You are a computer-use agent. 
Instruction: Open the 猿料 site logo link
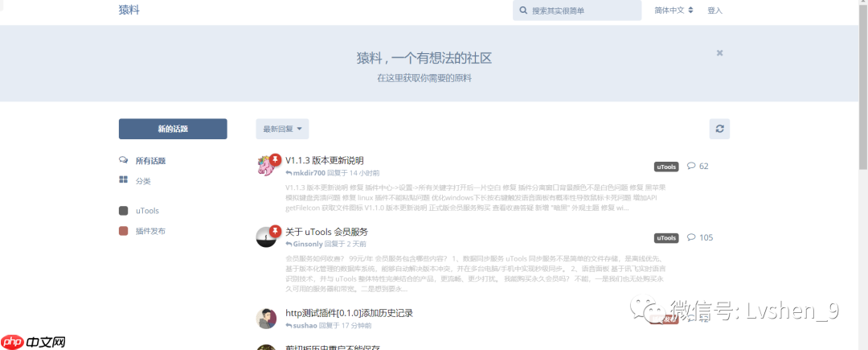tap(129, 10)
